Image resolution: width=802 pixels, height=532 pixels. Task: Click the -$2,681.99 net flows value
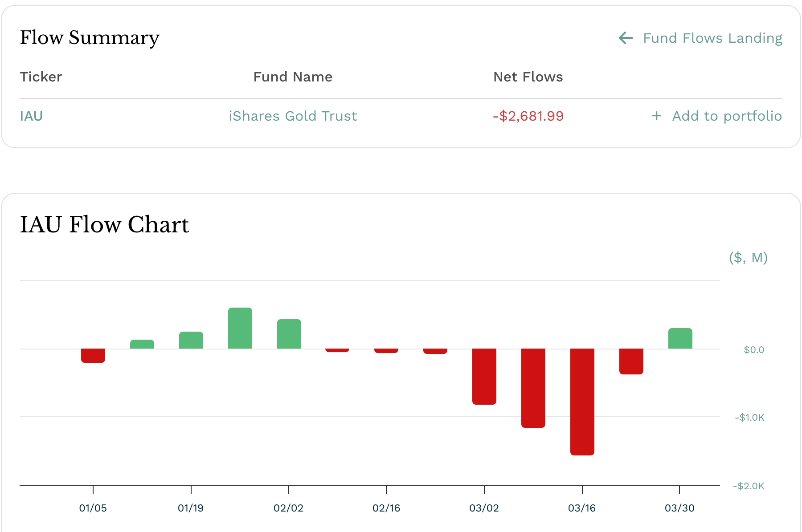528,116
